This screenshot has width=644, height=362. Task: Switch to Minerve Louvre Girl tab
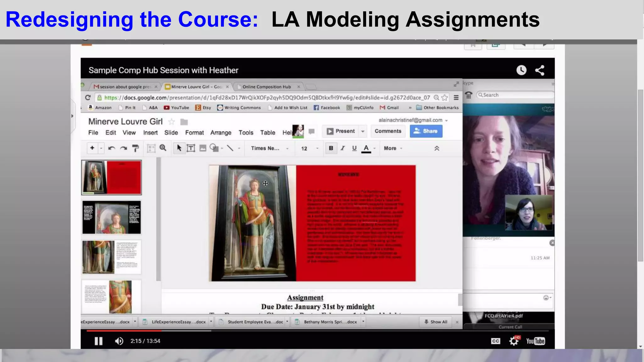[197, 87]
